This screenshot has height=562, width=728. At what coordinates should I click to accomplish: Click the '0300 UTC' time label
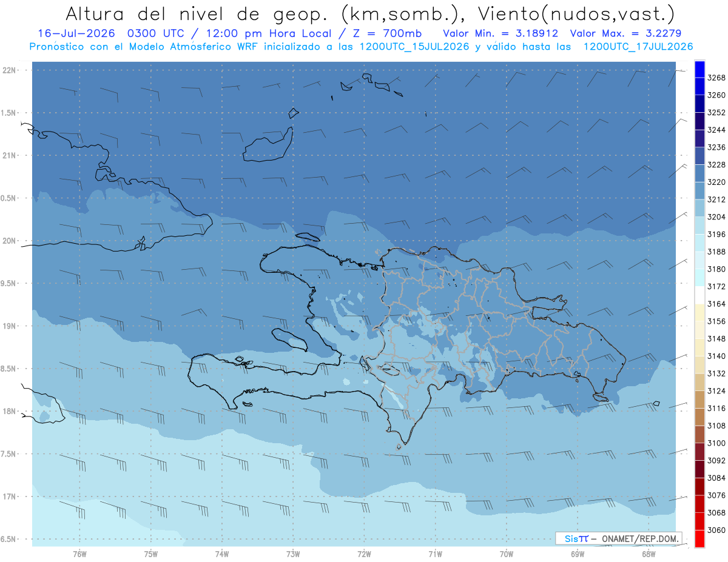click(x=157, y=34)
